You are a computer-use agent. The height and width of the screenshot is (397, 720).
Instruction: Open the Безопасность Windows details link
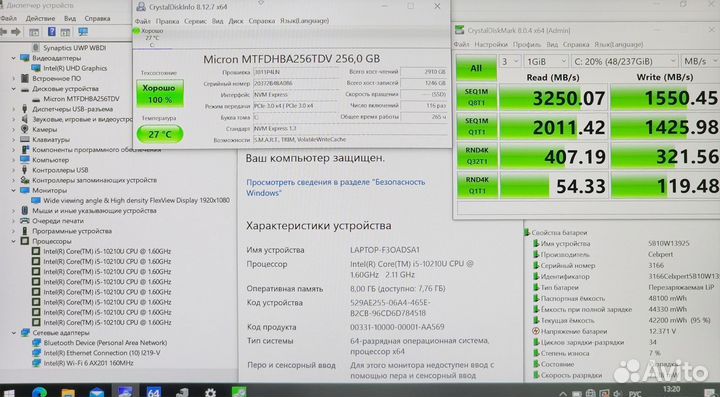[336, 187]
